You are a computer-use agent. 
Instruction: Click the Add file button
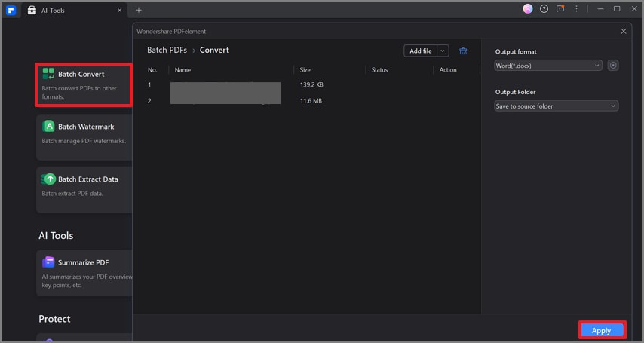(421, 51)
